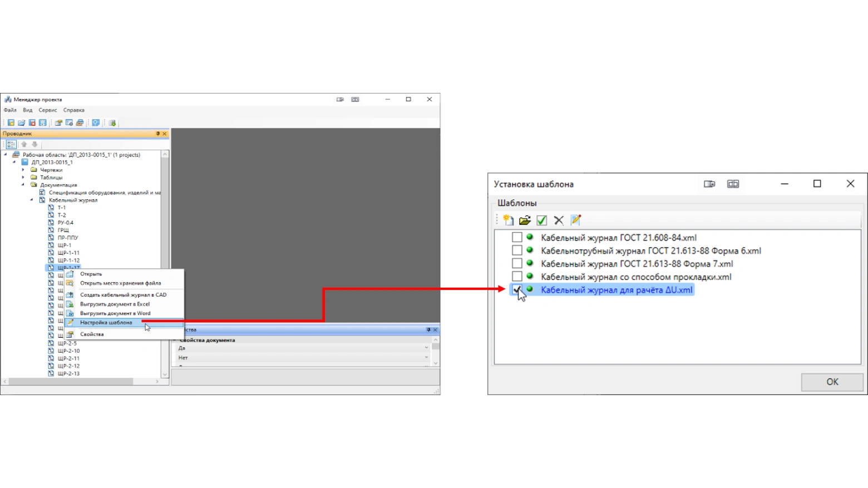The image size is (868, 488).
Task: Open the dropdown arrow on the Да property row
Action: pos(427,348)
